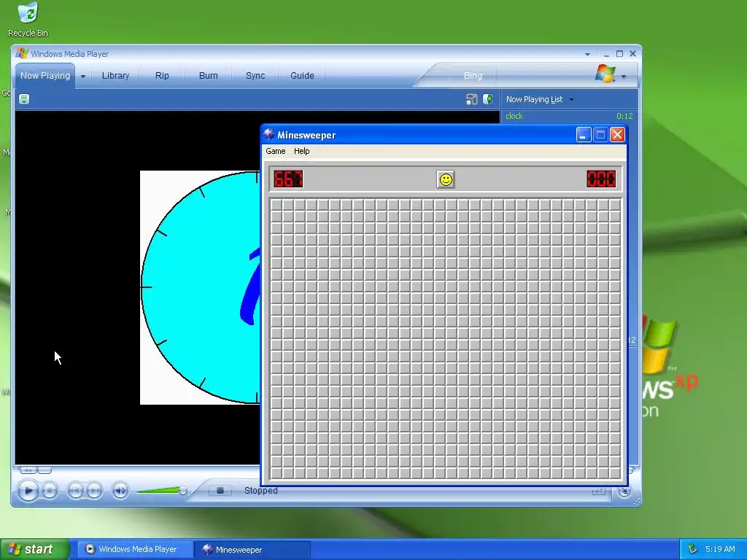Select the clock item in playlist
The width and height of the screenshot is (747, 560).
pos(514,116)
